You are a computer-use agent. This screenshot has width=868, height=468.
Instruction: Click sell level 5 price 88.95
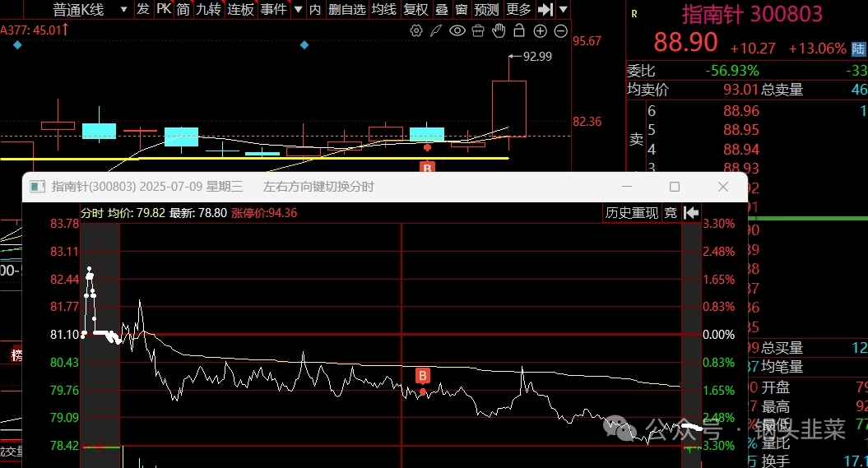741,130
